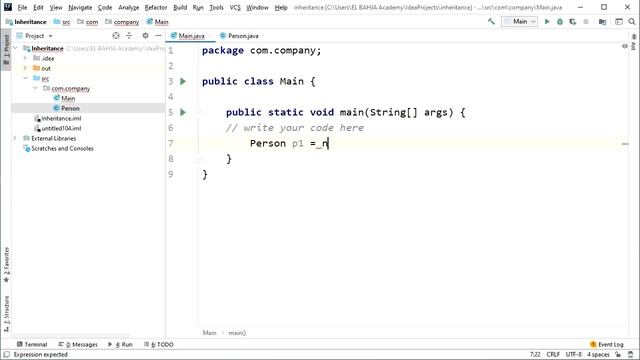The width and height of the screenshot is (640, 360).
Task: Toggle read-only lock icon in status bar
Action: point(618,354)
